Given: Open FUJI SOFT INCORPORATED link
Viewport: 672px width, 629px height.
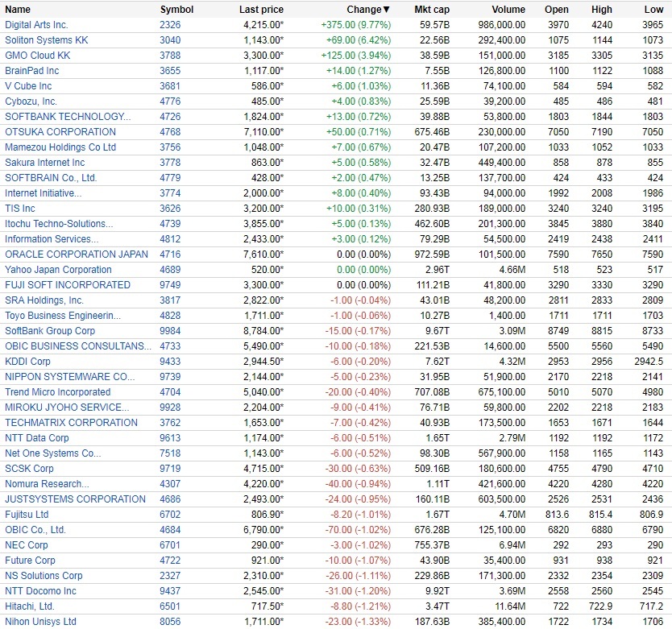Looking at the screenshot, I should [x=68, y=285].
